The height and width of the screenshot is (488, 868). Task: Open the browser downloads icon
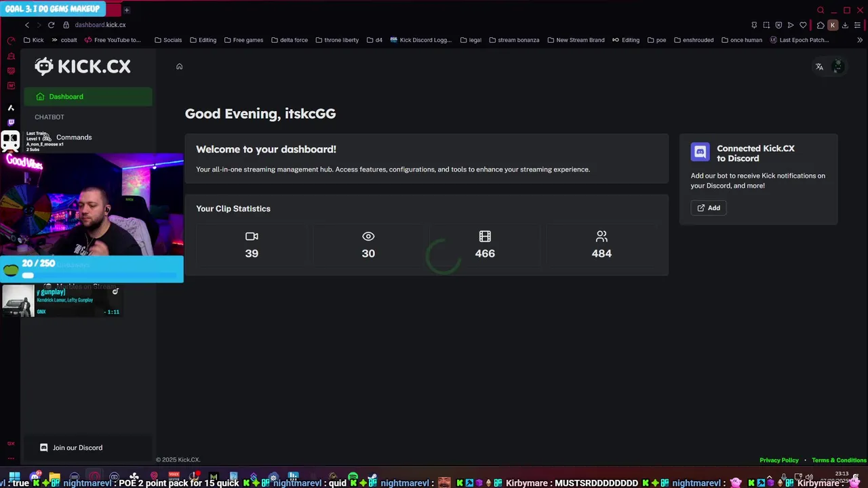click(x=845, y=25)
